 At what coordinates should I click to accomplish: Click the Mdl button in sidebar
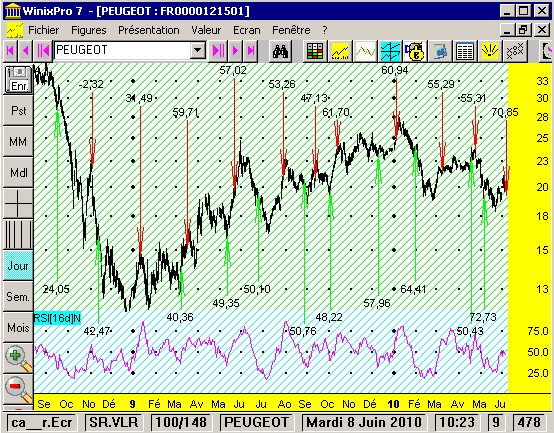click(18, 173)
